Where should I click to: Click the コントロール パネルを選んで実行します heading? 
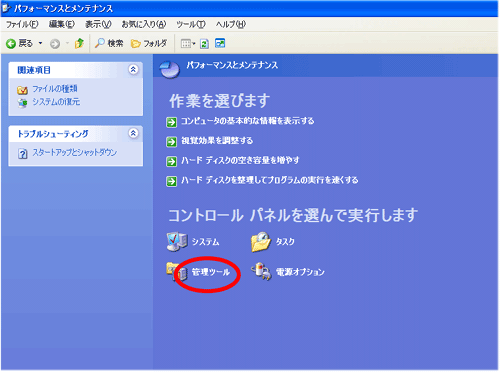293,215
